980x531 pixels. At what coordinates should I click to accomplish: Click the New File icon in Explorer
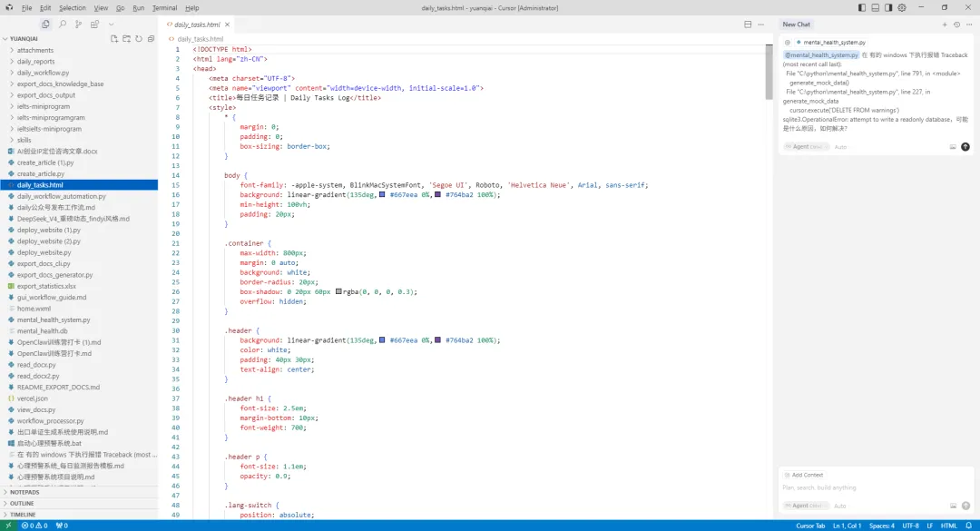pyautogui.click(x=113, y=39)
